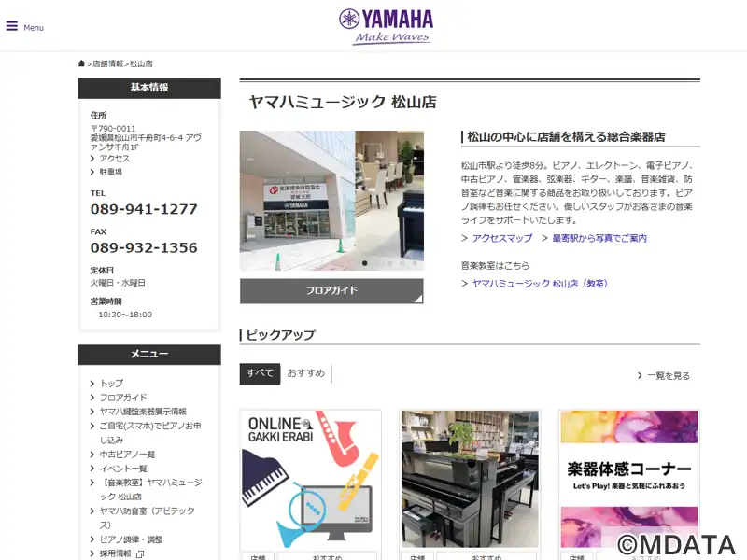This screenshot has height=560, width=747.
Task: Open ピアノ調律・調整 menu item
Action: 131,539
